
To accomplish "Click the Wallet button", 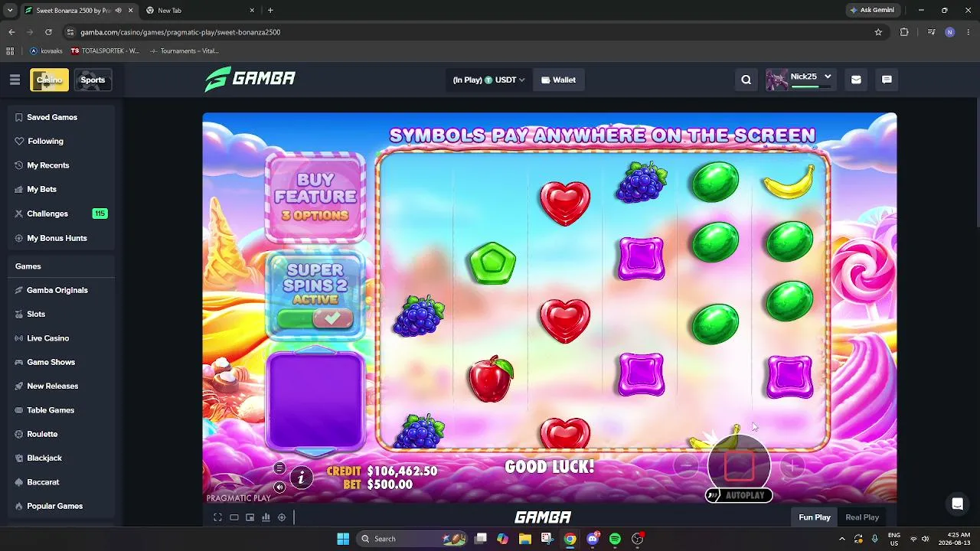I will pyautogui.click(x=558, y=80).
